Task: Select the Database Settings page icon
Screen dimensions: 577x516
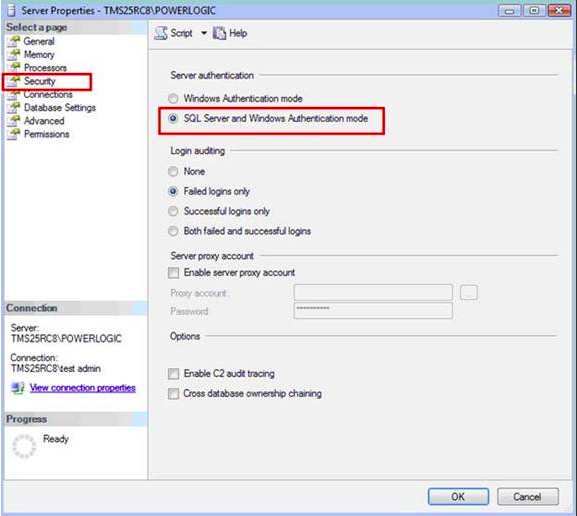Action: coord(14,107)
